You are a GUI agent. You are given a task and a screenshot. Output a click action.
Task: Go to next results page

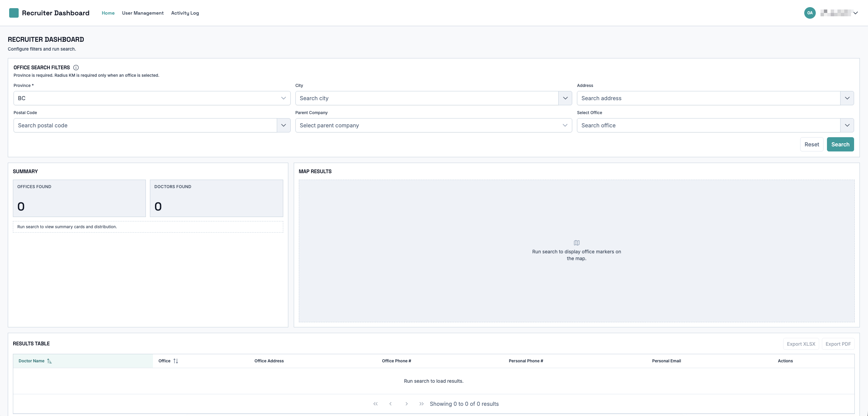[406, 404]
